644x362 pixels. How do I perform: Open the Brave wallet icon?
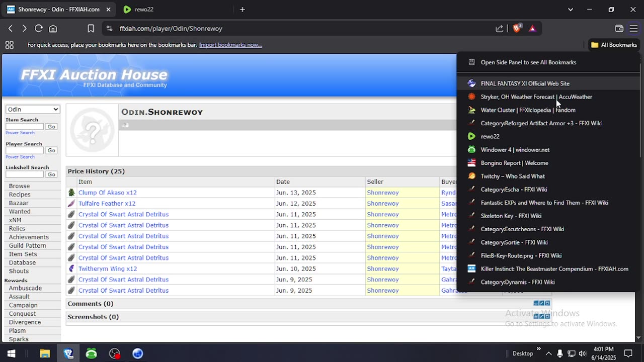(x=619, y=29)
